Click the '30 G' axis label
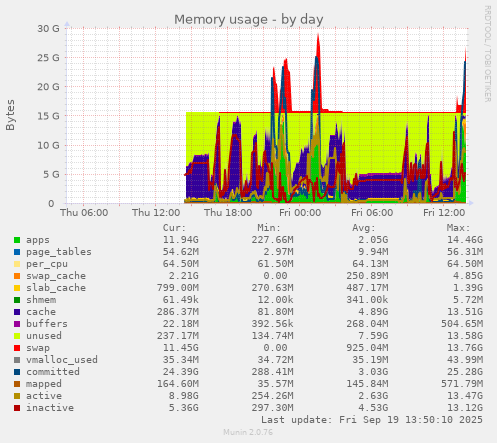 tap(48, 29)
